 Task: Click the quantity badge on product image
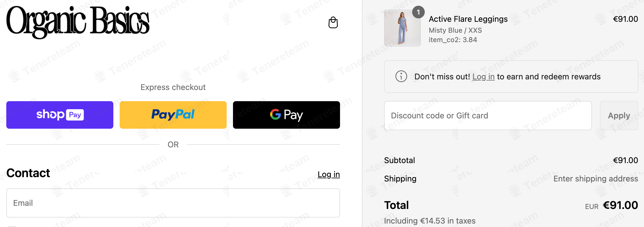pos(418,12)
